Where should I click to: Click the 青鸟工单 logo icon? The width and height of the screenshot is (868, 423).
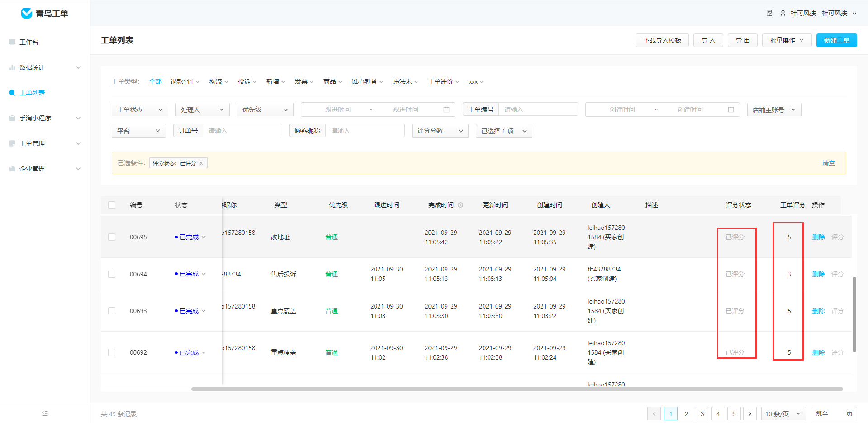[x=27, y=13]
